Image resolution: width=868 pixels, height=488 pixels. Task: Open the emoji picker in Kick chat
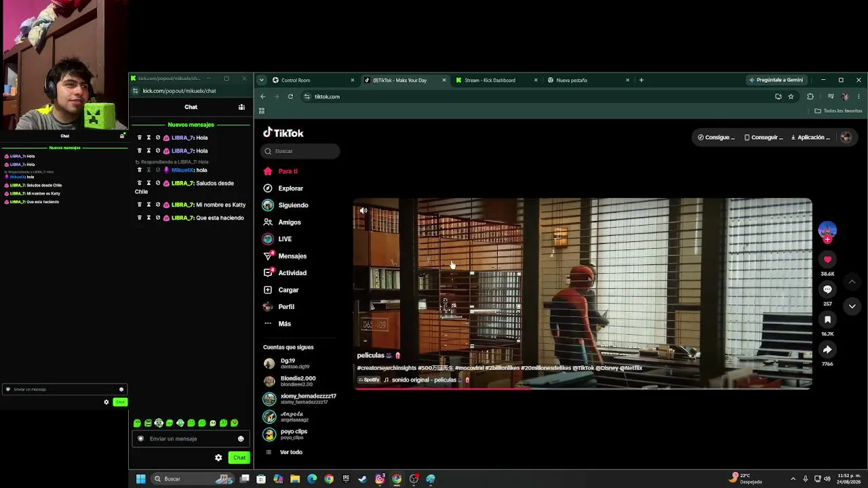[x=241, y=439]
